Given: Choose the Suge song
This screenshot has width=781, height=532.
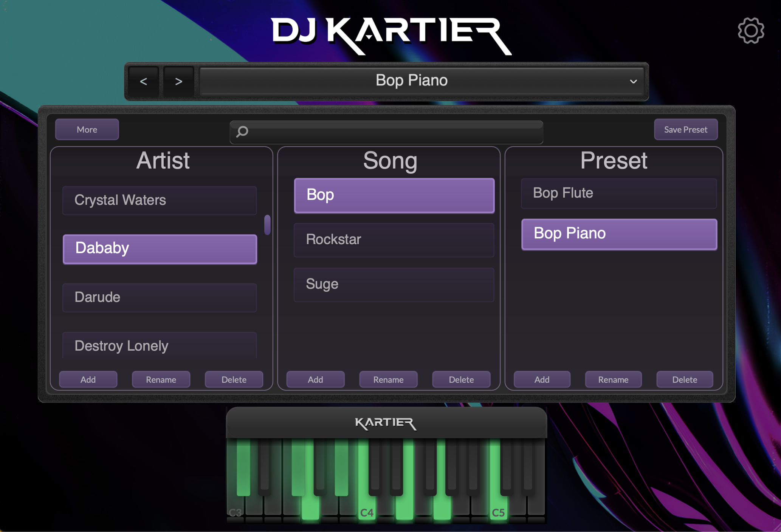Looking at the screenshot, I should (394, 284).
